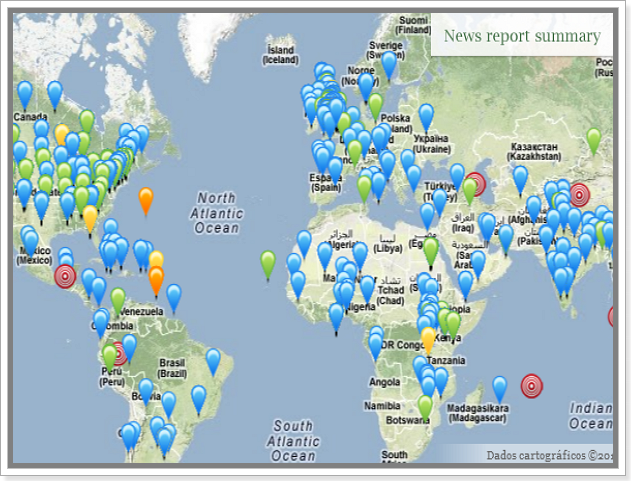Click green marker in eastern Turkey
This screenshot has width=631, height=481.
tap(470, 190)
